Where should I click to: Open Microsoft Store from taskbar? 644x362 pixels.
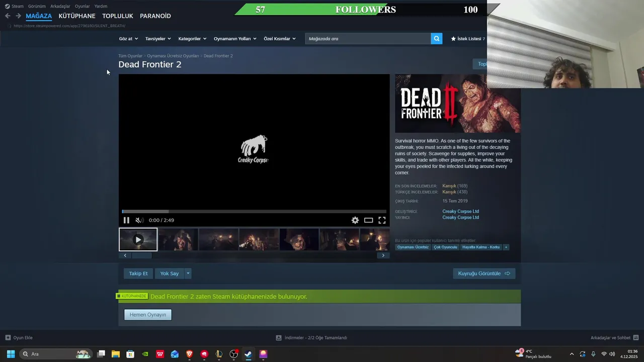[130, 354]
